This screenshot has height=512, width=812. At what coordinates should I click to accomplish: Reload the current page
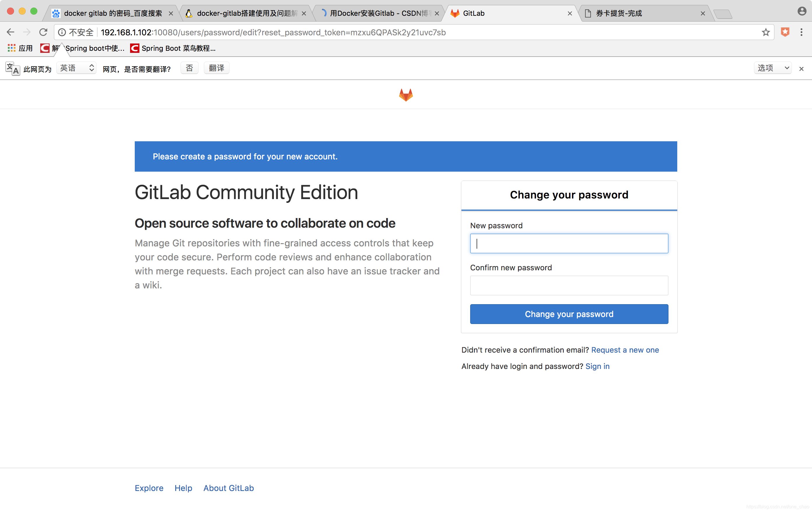(x=43, y=32)
